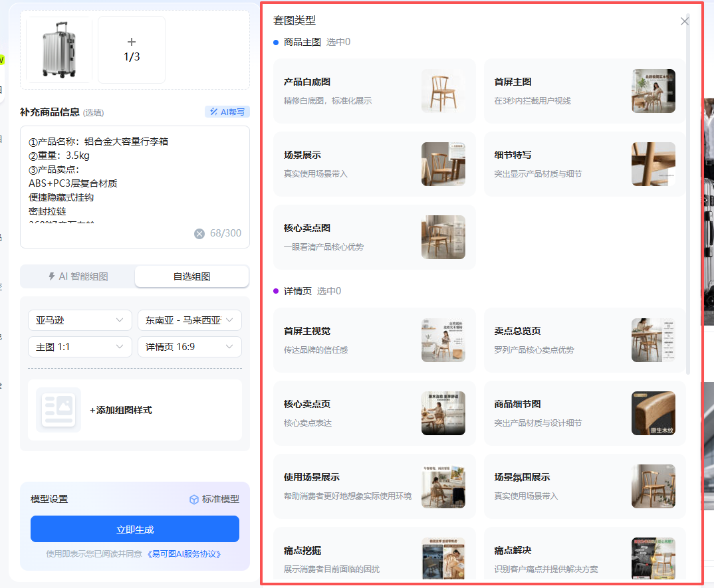The width and height of the screenshot is (714, 588).
Task: Click the text 突出产品材质与设计细节
Action: [538, 423]
